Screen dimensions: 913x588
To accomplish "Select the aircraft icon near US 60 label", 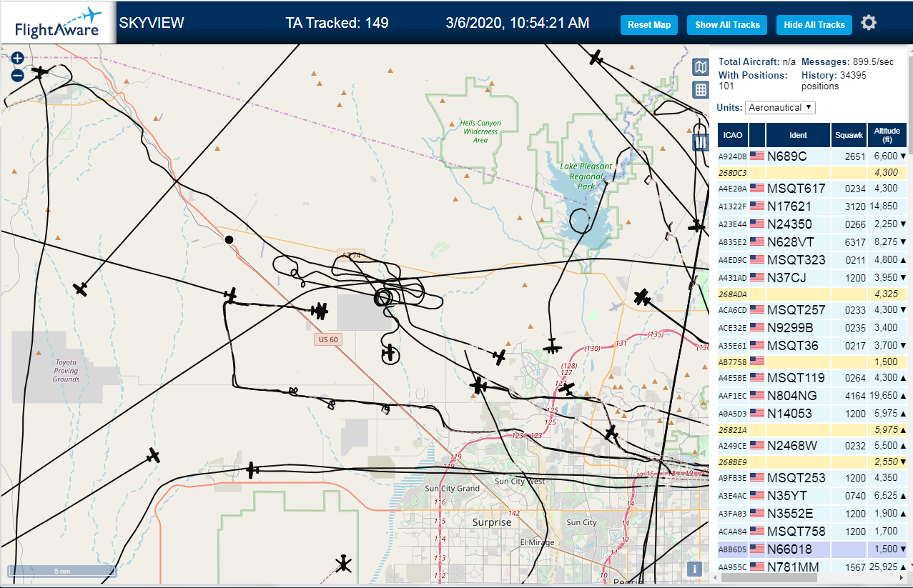I will [x=320, y=311].
